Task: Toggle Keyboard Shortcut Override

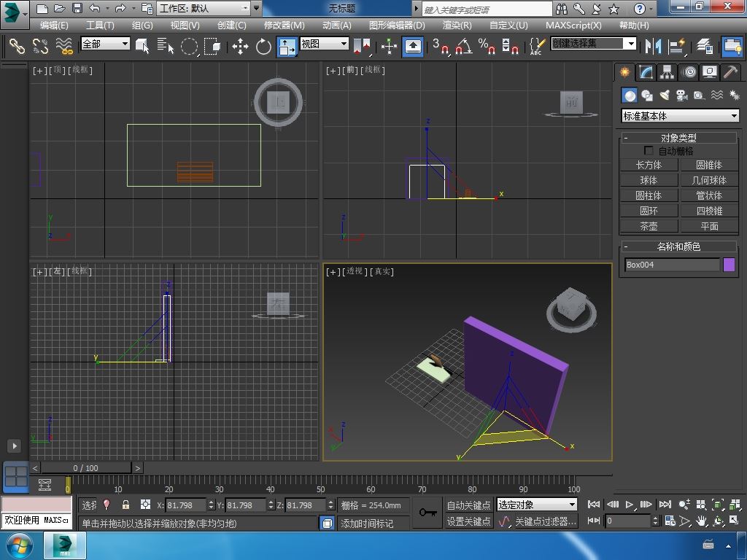Action: coord(413,46)
